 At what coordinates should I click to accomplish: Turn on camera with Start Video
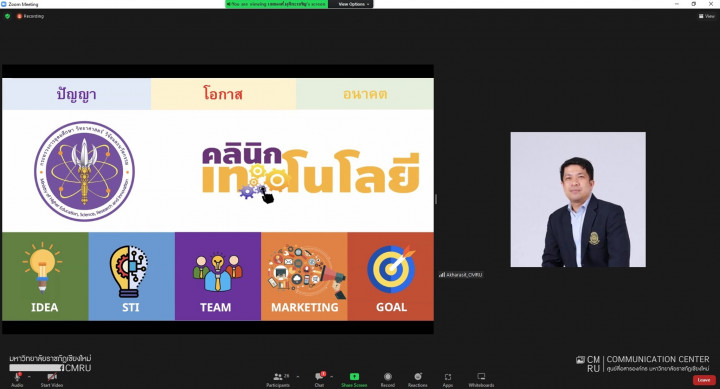(x=52, y=377)
